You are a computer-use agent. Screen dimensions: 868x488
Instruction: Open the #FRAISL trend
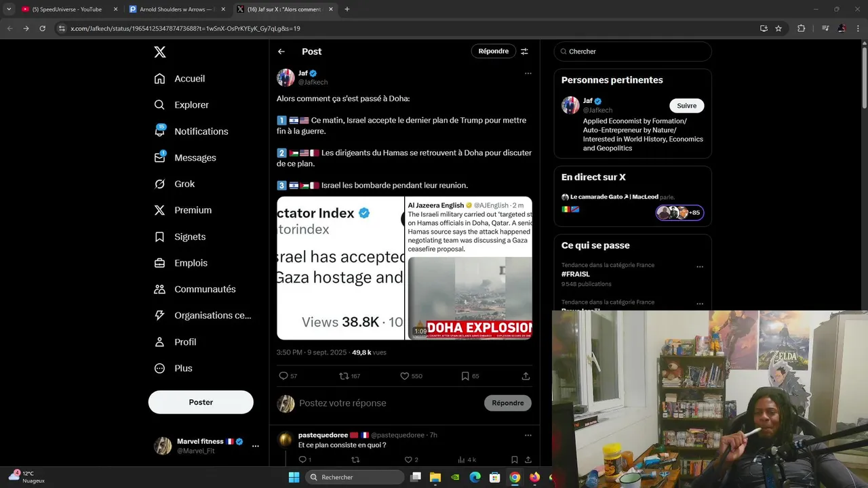(576, 274)
